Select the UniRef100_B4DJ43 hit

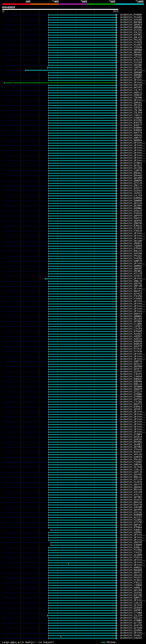[131, 251]
